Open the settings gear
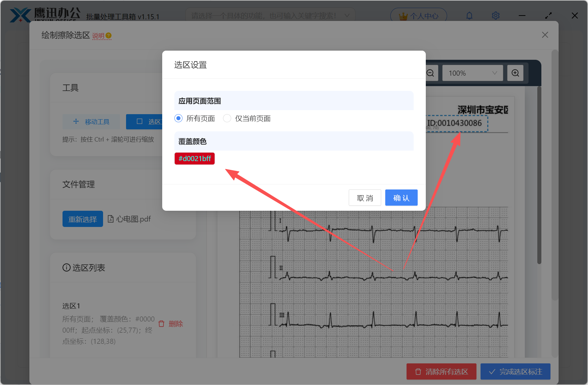Viewport: 588px width, 385px height. click(x=495, y=15)
